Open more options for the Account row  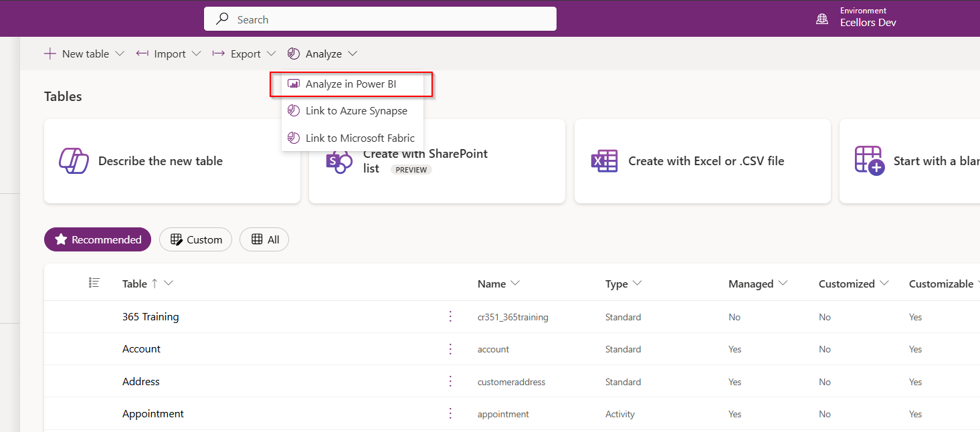450,349
